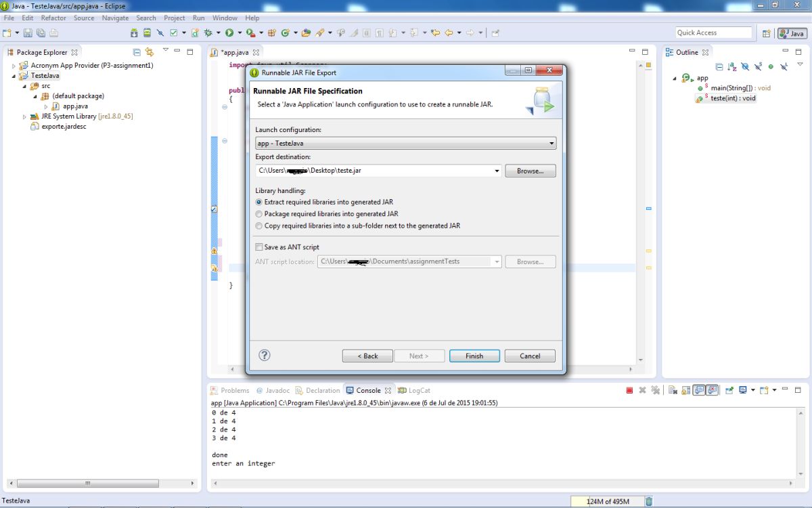Collapse the TesteJava project node
The height and width of the screenshot is (508, 812).
tap(14, 76)
